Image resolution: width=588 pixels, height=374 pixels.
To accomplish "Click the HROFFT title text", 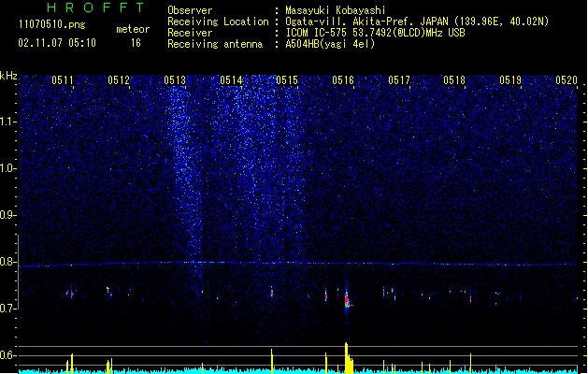I will point(95,7).
